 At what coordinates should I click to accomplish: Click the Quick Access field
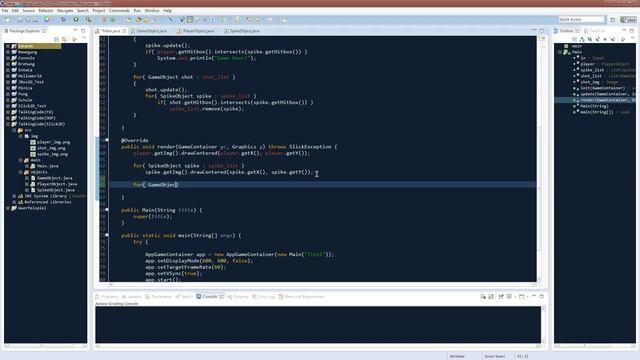(x=582, y=20)
